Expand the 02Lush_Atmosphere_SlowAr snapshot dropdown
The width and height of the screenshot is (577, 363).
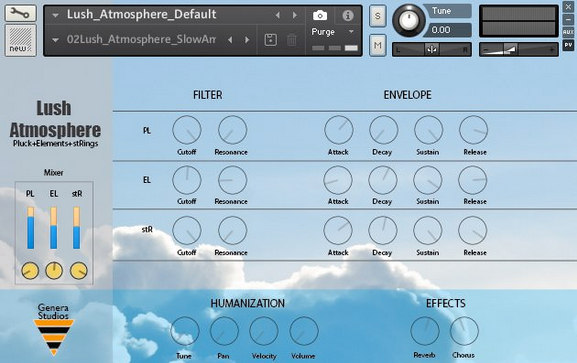[x=56, y=40]
